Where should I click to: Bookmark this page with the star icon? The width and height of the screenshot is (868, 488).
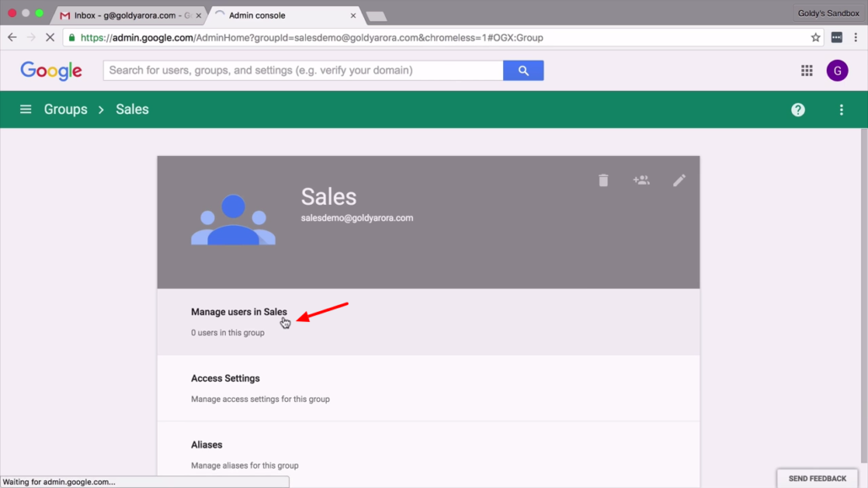coord(816,38)
